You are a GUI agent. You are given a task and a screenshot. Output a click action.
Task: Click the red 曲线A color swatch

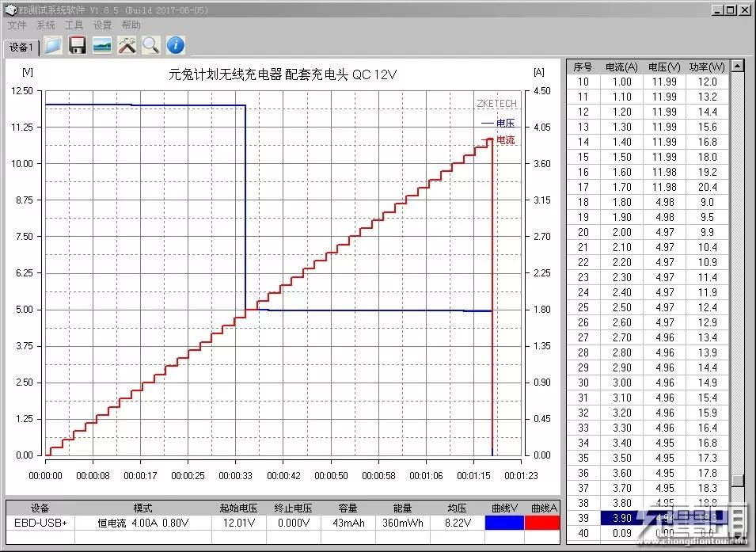pos(542,523)
